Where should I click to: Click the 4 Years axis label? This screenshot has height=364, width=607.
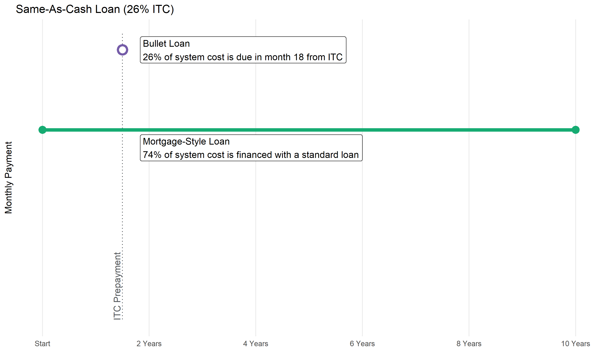coord(255,344)
